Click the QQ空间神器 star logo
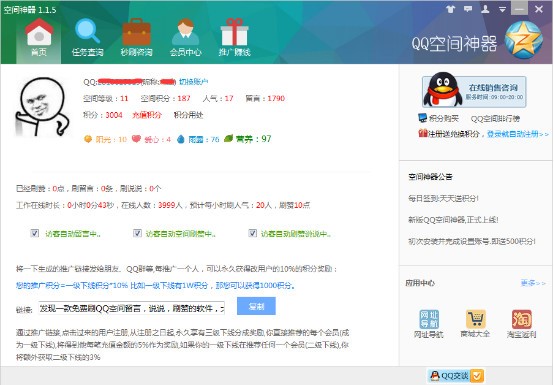 click(524, 40)
